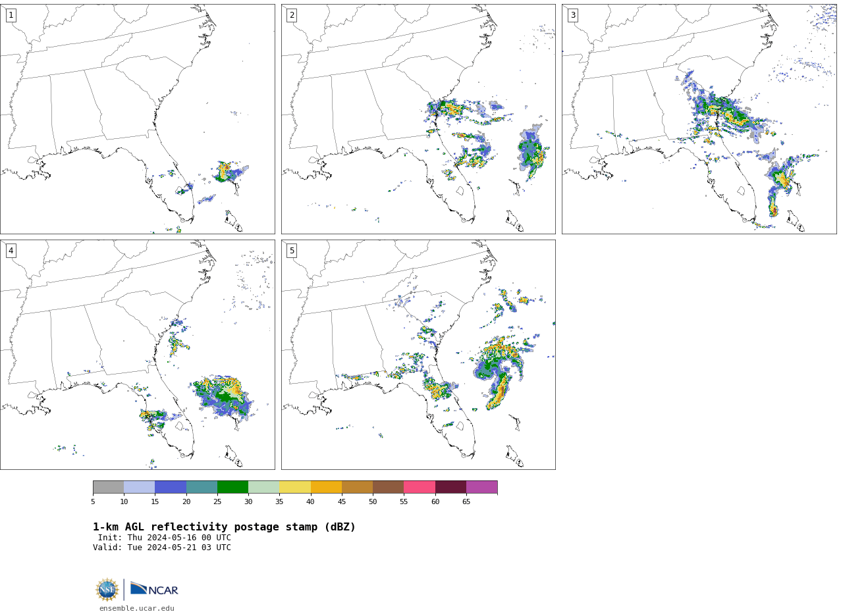
Task: Click the blue 15-20 dBZ swatch
Action: (x=171, y=487)
